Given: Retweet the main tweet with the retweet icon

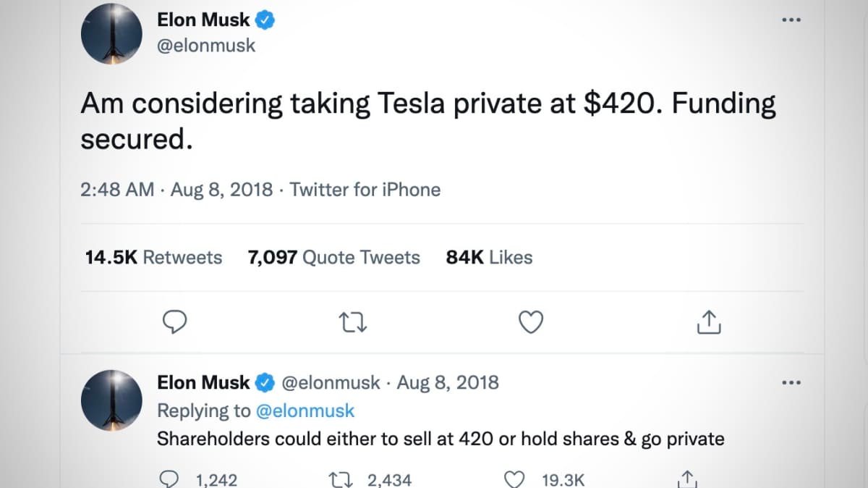Looking at the screenshot, I should 354,323.
